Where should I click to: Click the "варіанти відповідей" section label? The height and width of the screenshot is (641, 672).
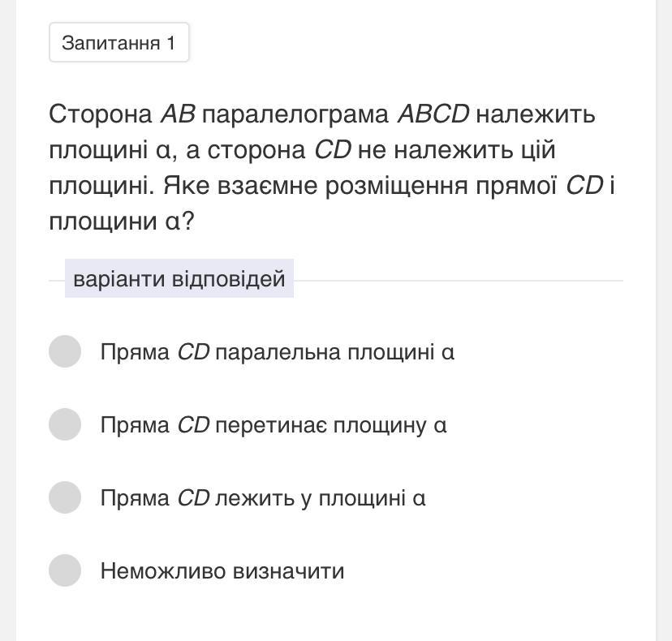coord(179,279)
